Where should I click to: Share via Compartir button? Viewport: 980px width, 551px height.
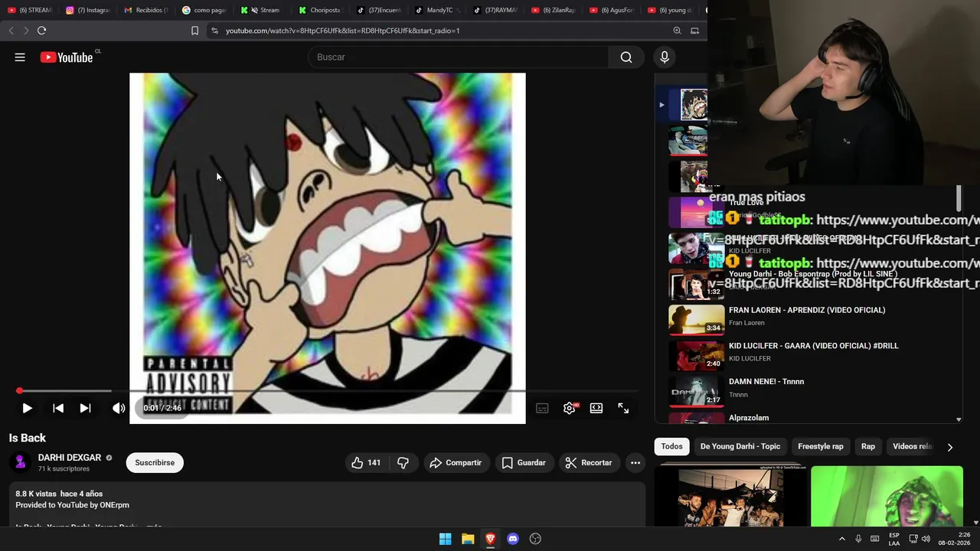[456, 462]
